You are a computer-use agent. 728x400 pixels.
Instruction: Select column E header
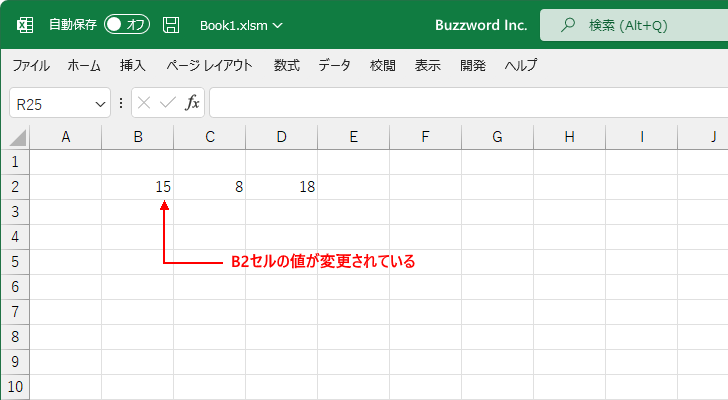[x=354, y=137]
